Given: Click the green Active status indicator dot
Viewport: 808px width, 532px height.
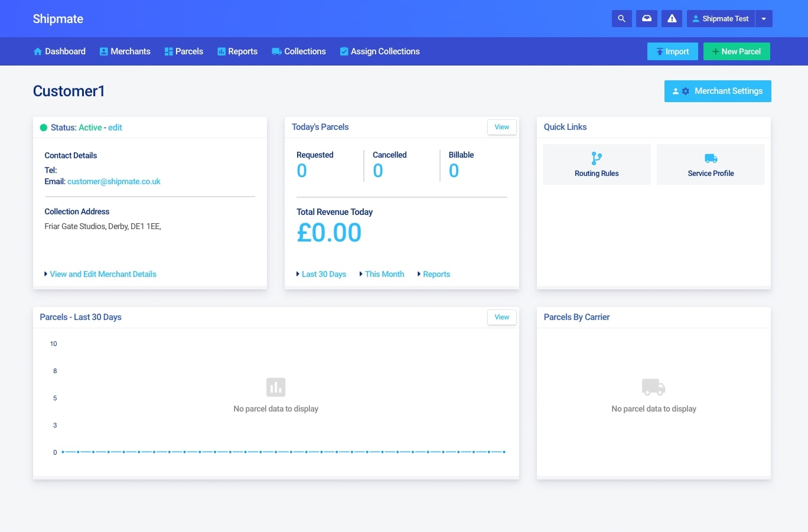Looking at the screenshot, I should [44, 128].
